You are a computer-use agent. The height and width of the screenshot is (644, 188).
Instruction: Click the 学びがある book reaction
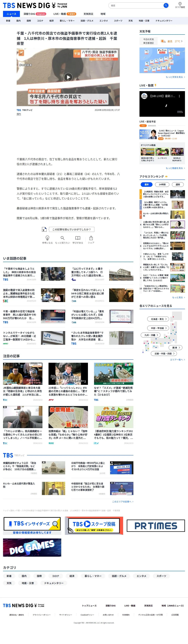[78, 239]
